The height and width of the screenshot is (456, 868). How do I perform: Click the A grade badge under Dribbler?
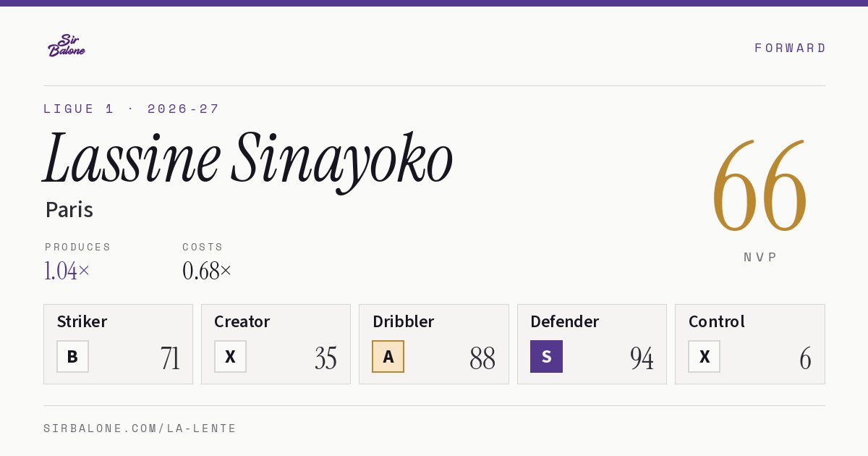tap(388, 356)
